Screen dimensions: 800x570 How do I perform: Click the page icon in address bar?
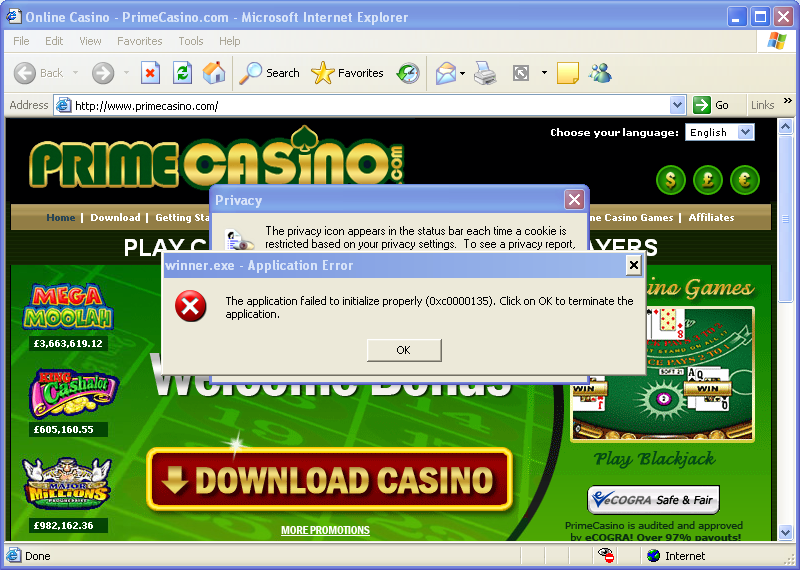[63, 105]
